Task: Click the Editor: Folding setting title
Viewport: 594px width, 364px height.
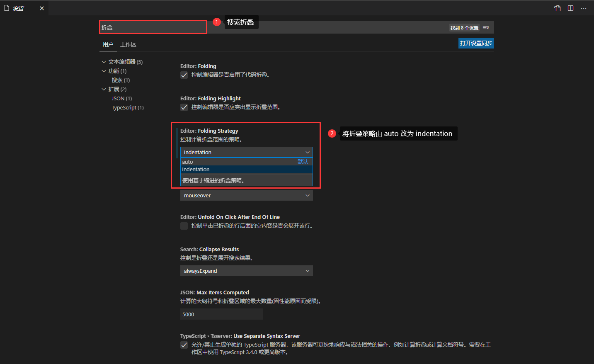Action: tap(198, 66)
